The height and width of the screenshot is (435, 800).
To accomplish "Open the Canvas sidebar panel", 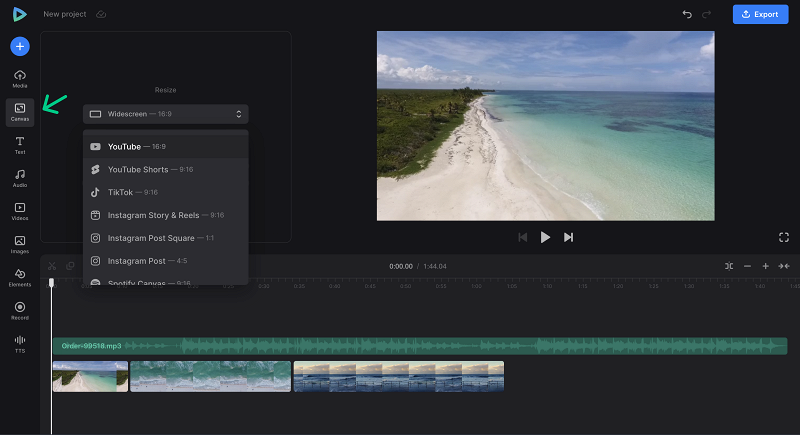I will pyautogui.click(x=20, y=112).
